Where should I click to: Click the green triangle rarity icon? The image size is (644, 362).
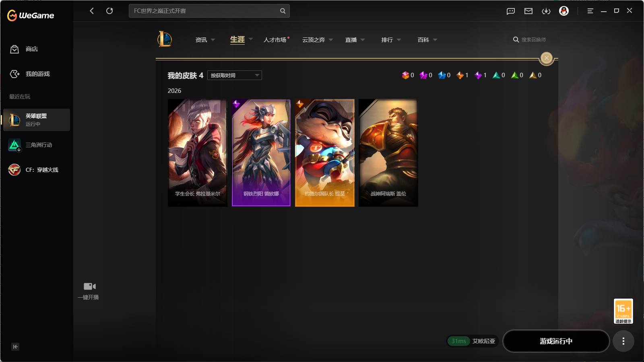point(515,75)
